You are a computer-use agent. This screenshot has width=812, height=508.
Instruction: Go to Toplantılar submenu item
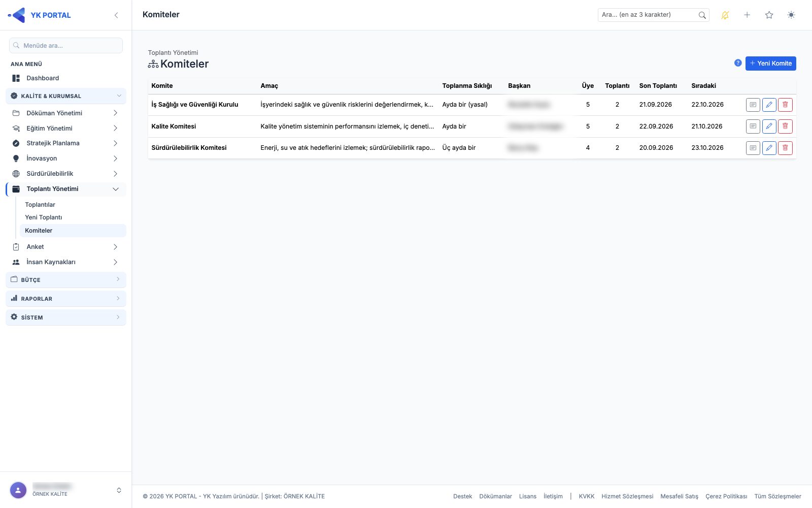(x=73, y=205)
